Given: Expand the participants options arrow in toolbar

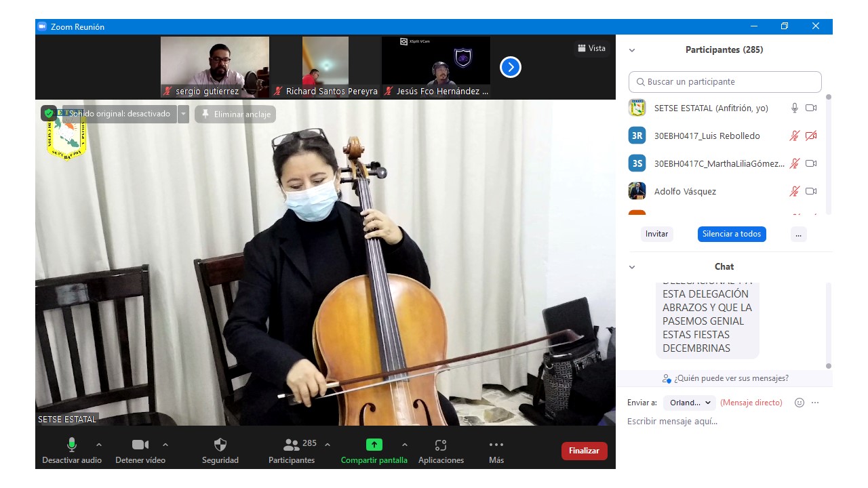Looking at the screenshot, I should point(328,445).
